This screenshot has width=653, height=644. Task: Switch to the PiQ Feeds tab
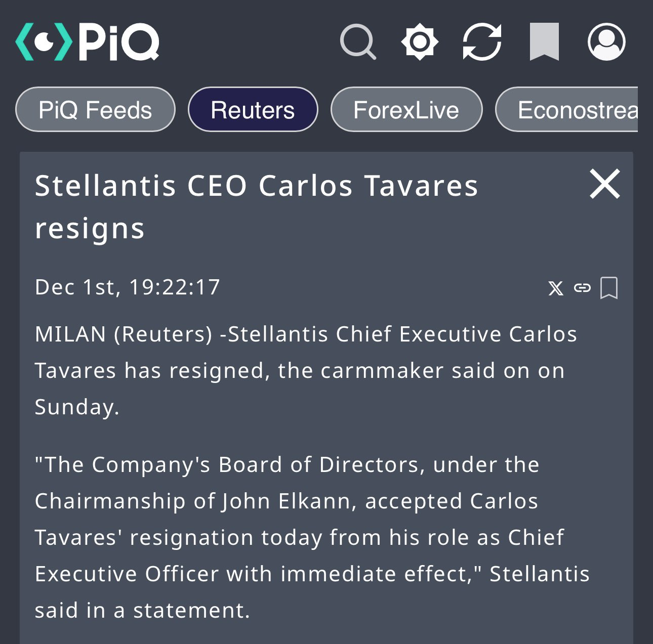pyautogui.click(x=95, y=110)
